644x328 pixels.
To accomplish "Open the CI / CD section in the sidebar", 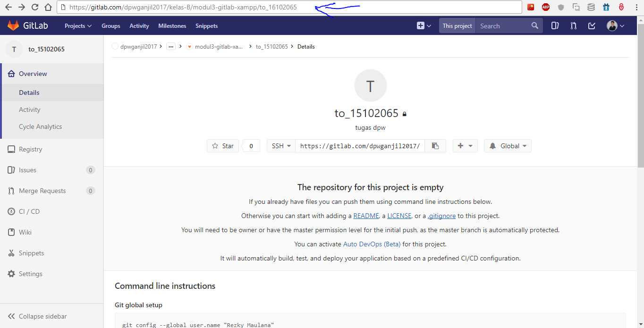I will click(28, 211).
